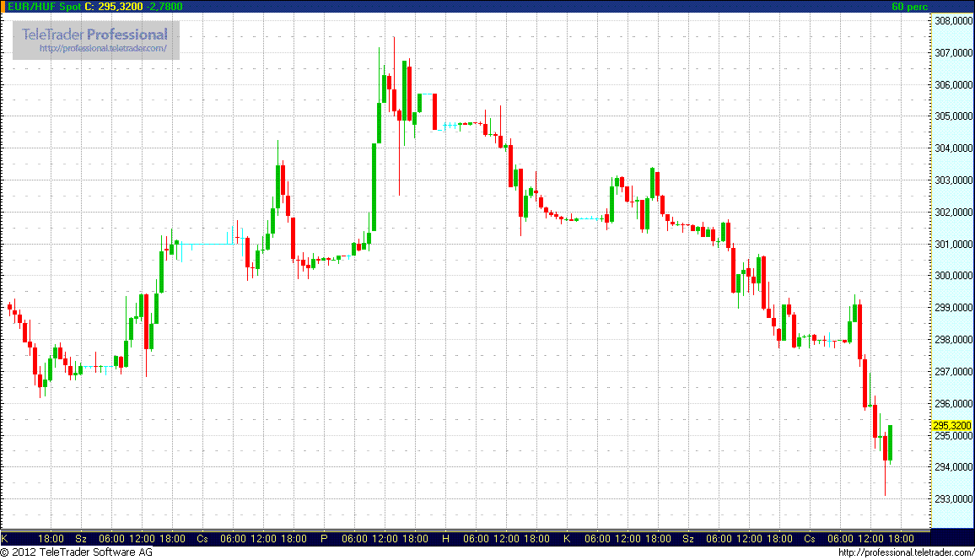Click the -2,7800 change value in header
975x560 pixels.
(164, 6)
